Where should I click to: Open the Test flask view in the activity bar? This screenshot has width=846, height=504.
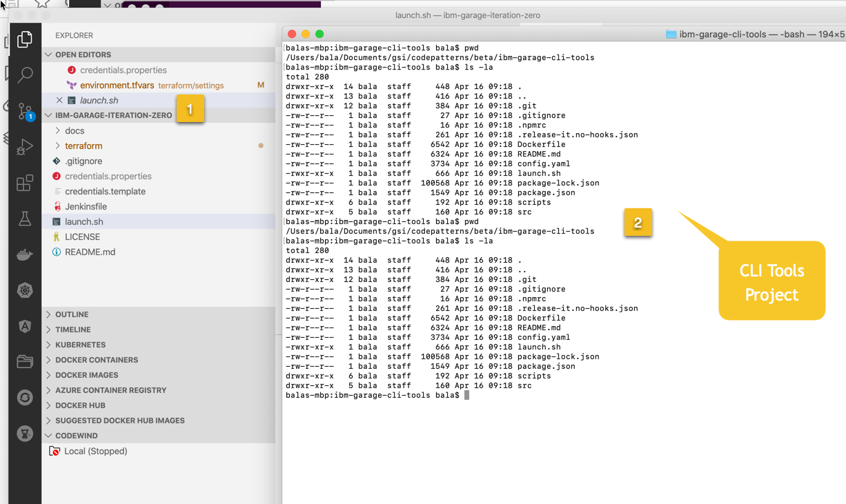(25, 219)
